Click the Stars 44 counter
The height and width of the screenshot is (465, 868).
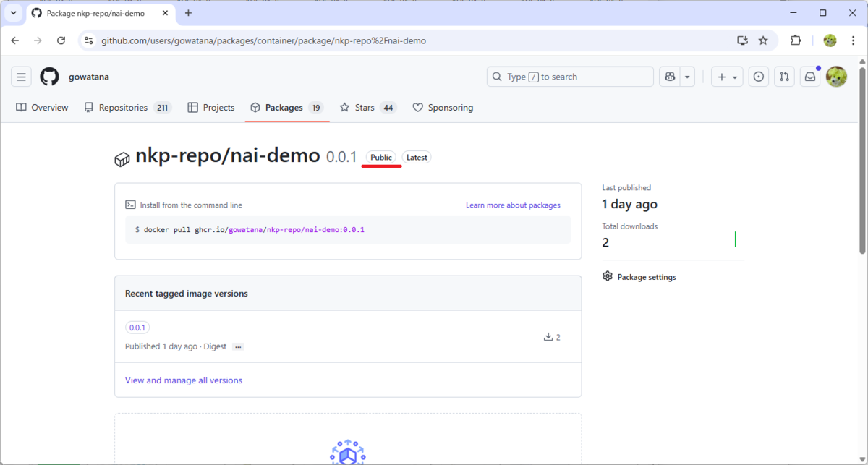tap(388, 108)
